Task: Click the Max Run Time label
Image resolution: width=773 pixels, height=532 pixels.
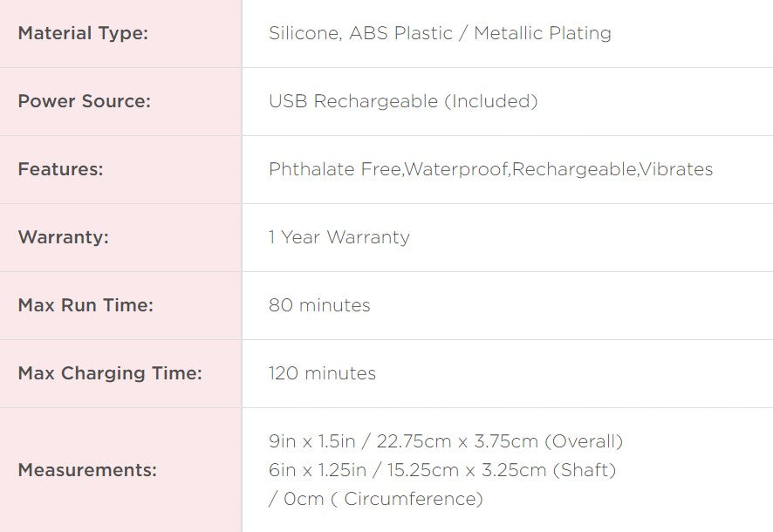Action: 86,305
